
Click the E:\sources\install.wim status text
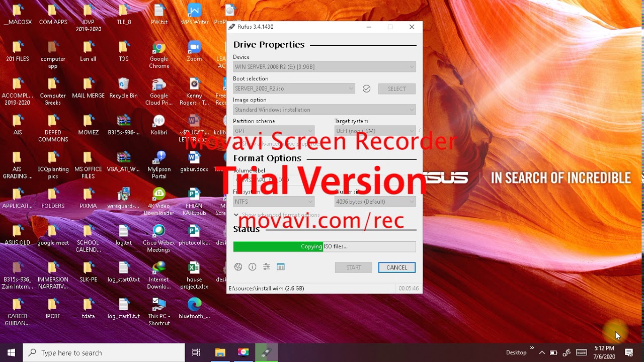[x=267, y=289]
